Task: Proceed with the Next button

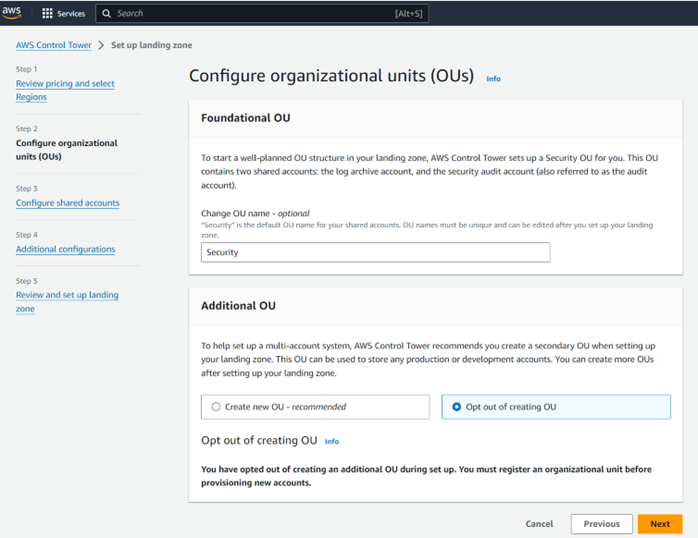Action: click(660, 524)
